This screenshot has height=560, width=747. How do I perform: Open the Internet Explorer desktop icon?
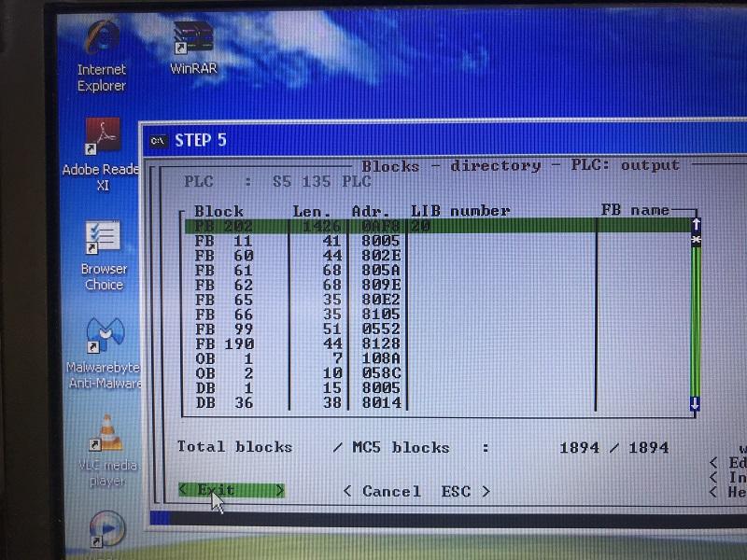pos(102,55)
